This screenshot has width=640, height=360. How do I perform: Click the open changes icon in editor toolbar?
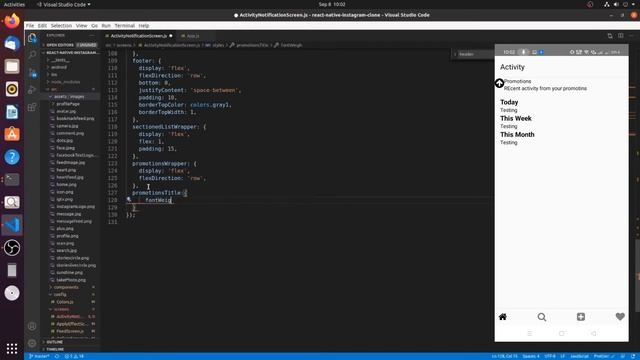pyautogui.click(x=610, y=36)
